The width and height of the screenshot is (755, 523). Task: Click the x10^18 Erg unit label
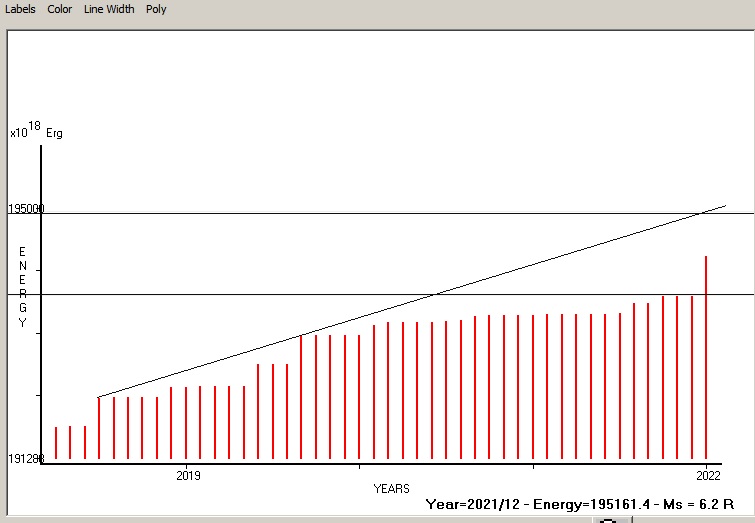click(36, 131)
